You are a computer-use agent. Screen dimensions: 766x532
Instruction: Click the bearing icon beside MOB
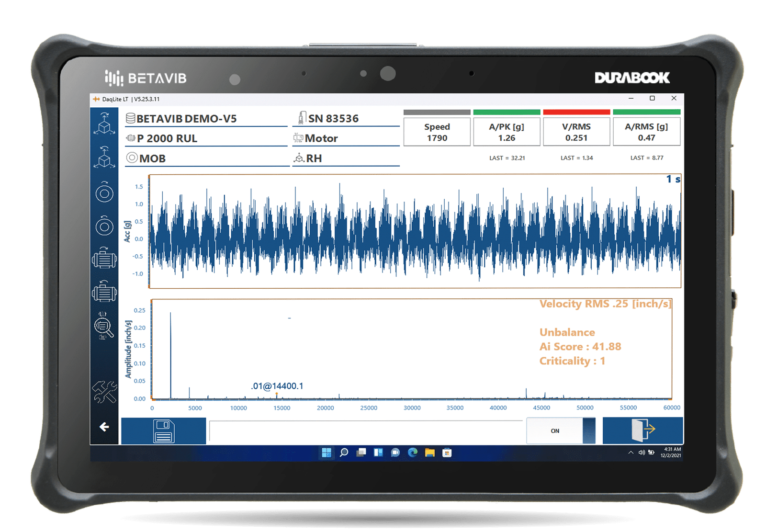click(x=132, y=158)
